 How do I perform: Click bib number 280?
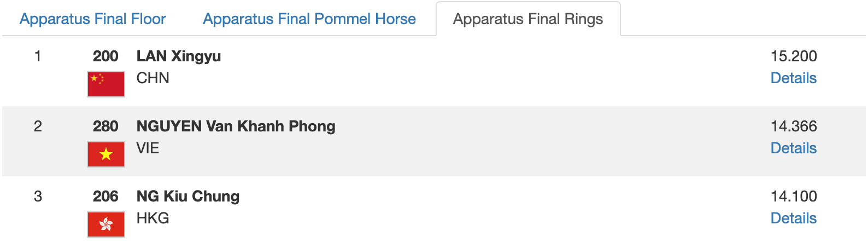pyautogui.click(x=105, y=126)
